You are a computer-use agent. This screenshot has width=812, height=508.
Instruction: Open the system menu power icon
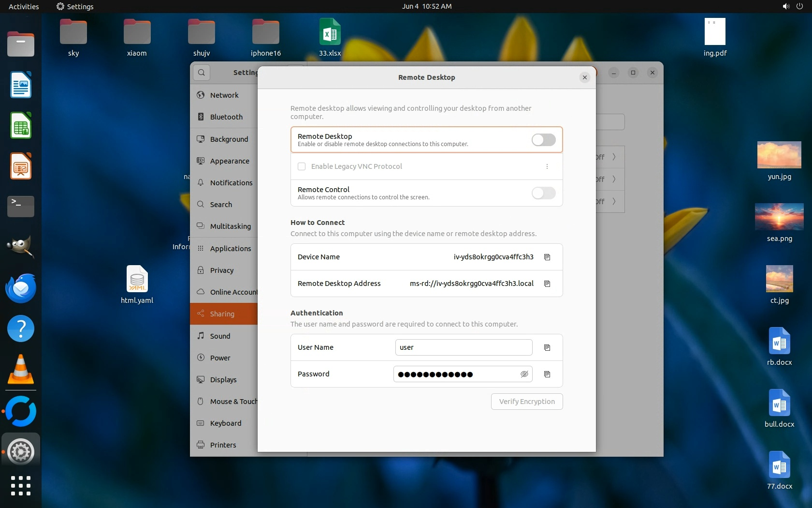coord(799,6)
